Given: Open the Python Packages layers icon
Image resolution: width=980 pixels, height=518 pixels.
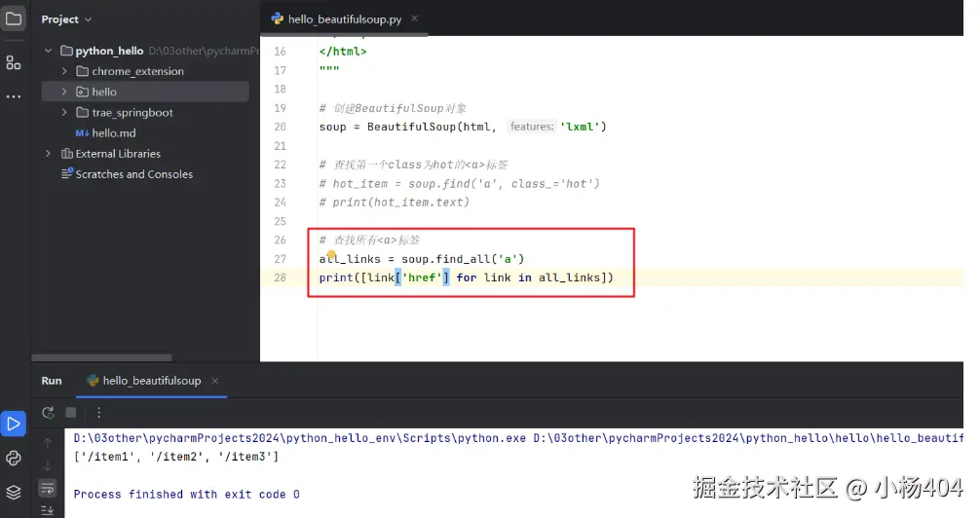Looking at the screenshot, I should 13,493.
